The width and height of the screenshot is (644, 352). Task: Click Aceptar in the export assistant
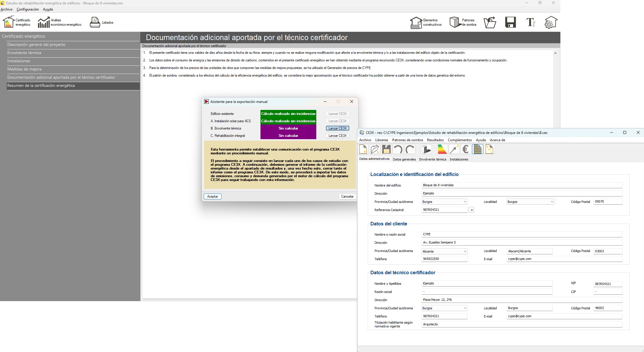pos(213,196)
